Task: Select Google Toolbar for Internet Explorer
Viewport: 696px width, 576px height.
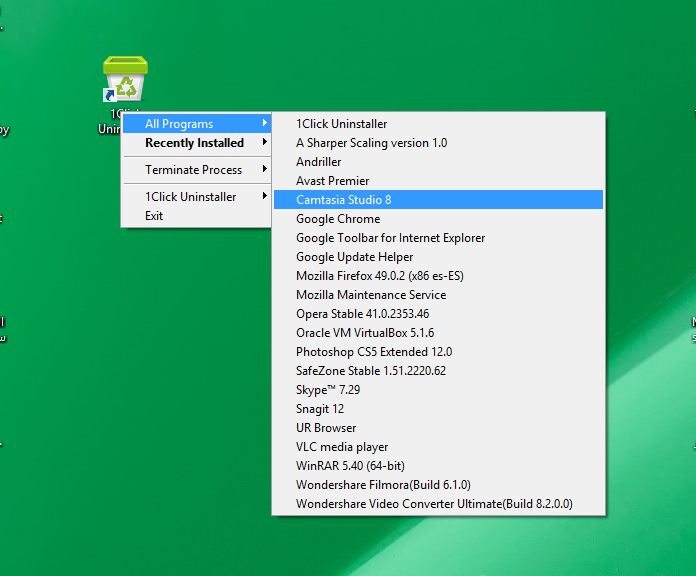Action: tap(390, 238)
